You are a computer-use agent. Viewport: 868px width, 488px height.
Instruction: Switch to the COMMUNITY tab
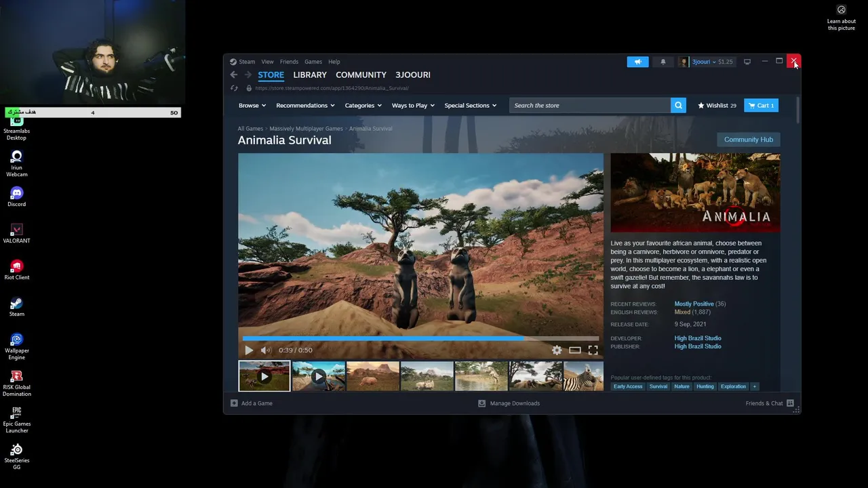(x=361, y=75)
